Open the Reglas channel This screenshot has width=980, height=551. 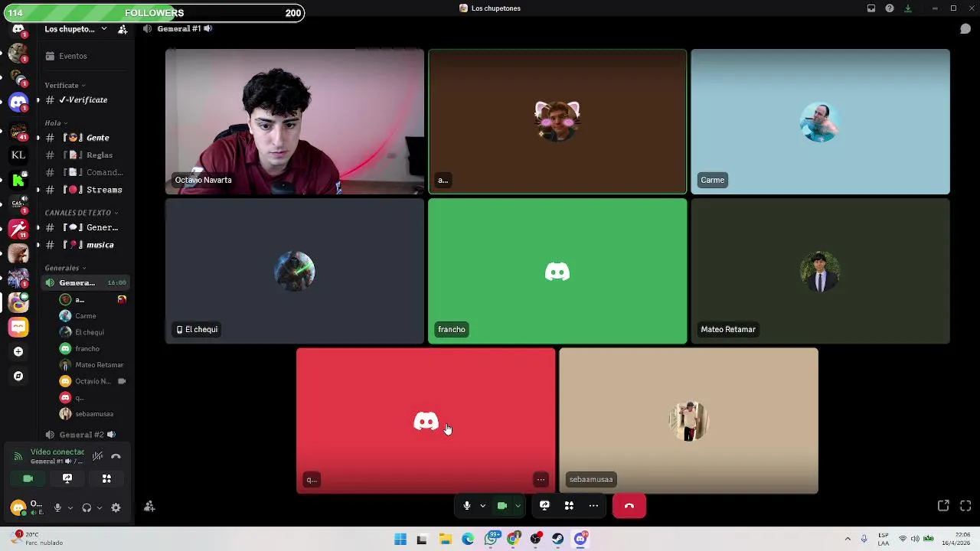pyautogui.click(x=85, y=155)
